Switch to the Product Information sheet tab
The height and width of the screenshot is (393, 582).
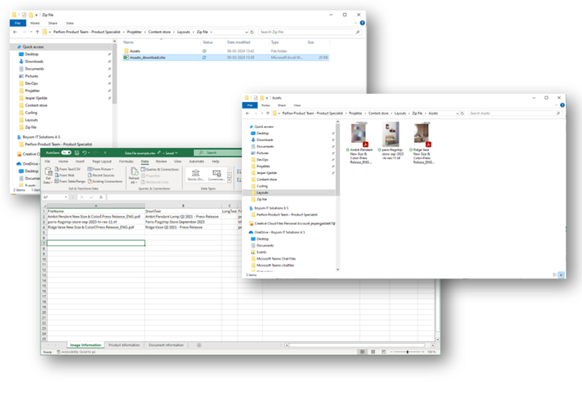pyautogui.click(x=124, y=345)
